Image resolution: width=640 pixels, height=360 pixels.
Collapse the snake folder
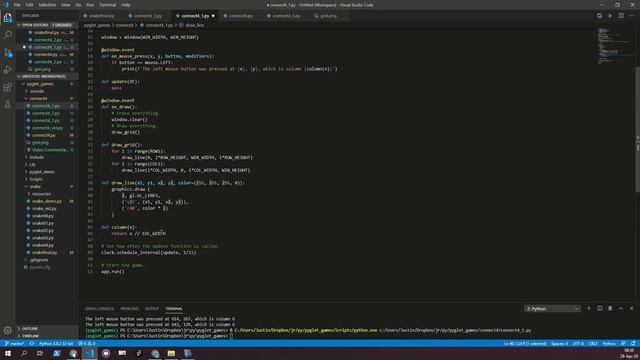coord(35,187)
